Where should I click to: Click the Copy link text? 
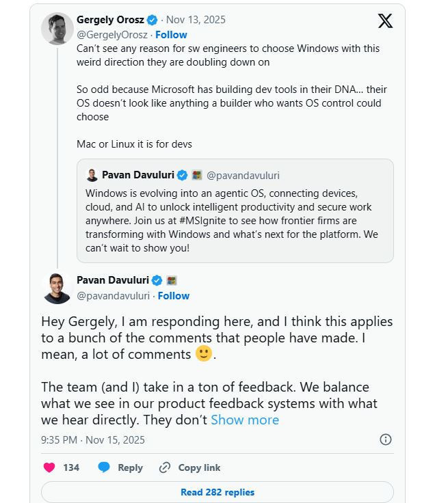click(x=199, y=467)
